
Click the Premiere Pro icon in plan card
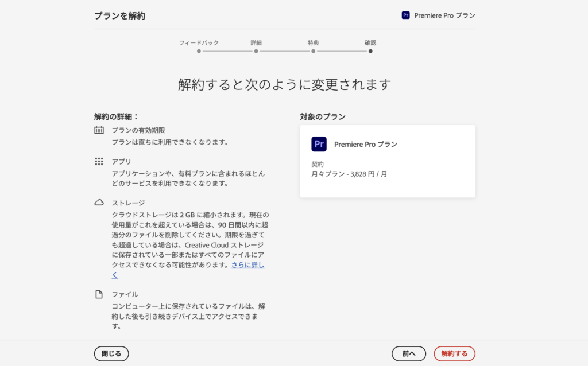[319, 144]
